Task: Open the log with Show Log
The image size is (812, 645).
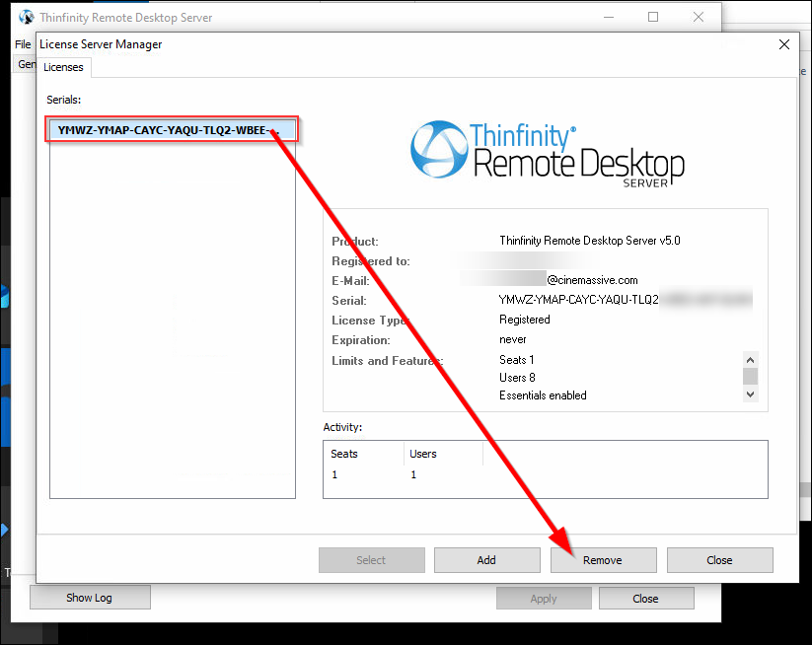Action: tap(90, 598)
